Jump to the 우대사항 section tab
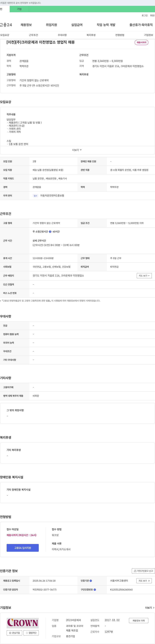Image resolution: width=155 pixels, height=644 pixels. (62, 35)
